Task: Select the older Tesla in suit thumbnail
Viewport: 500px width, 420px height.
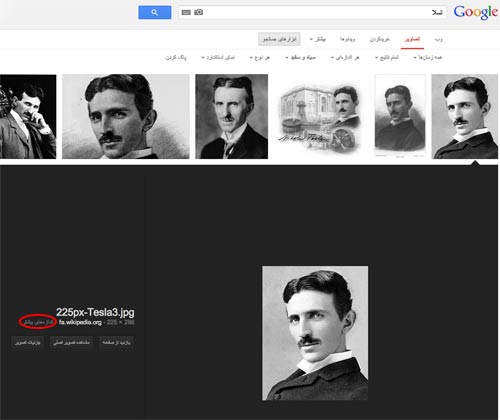Action: [231, 116]
